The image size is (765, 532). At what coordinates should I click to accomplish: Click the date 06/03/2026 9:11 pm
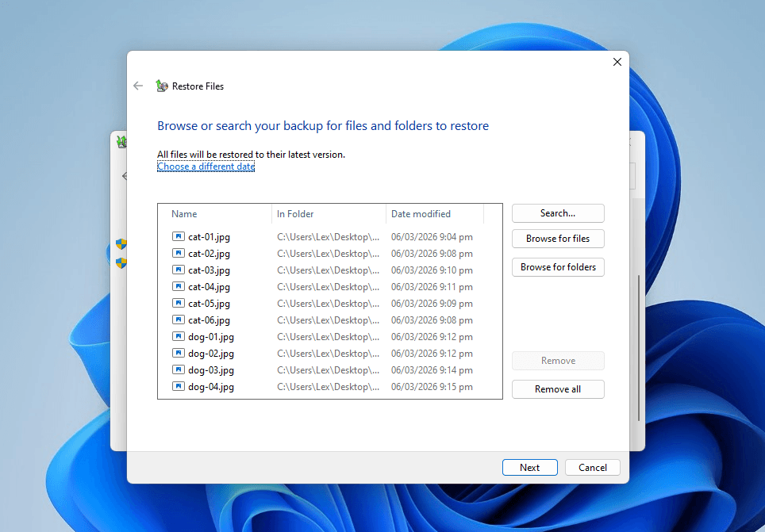pyautogui.click(x=432, y=287)
